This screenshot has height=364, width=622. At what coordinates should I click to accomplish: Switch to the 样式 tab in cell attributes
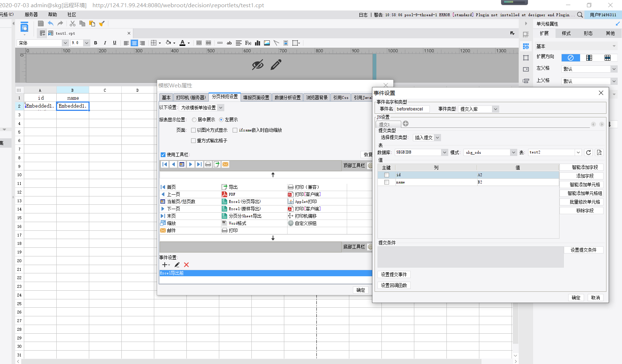pyautogui.click(x=566, y=33)
